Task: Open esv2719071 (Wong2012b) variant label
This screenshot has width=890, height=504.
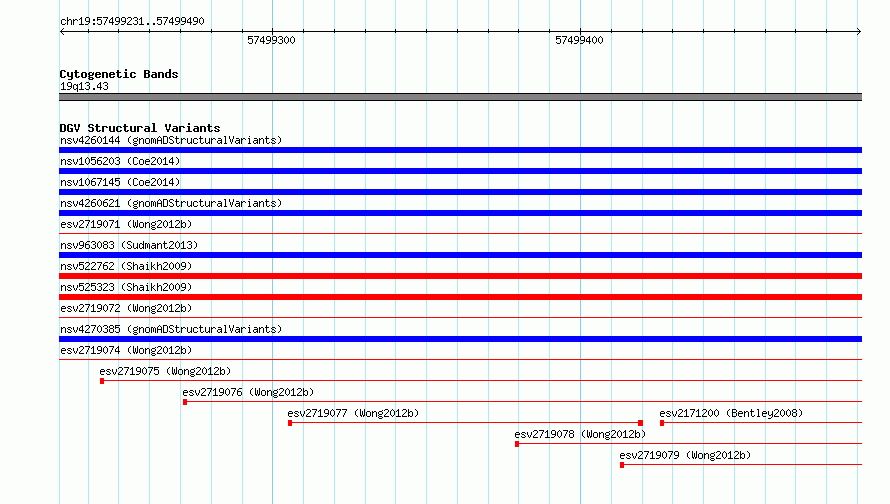Action: point(126,224)
